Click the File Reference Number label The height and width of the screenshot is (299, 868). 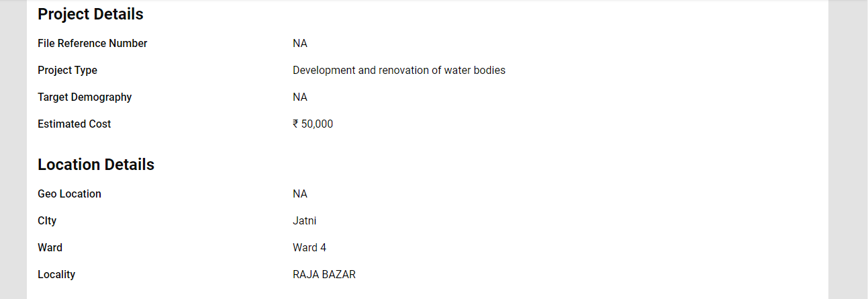click(x=92, y=44)
